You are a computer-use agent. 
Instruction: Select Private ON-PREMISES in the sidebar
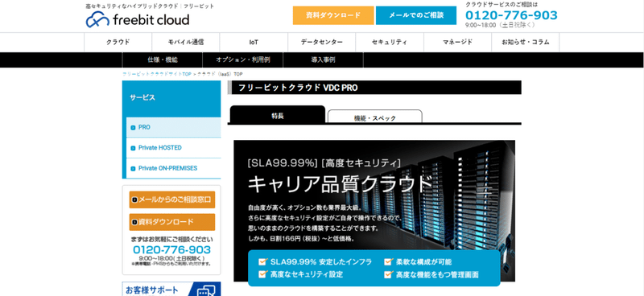point(173,168)
